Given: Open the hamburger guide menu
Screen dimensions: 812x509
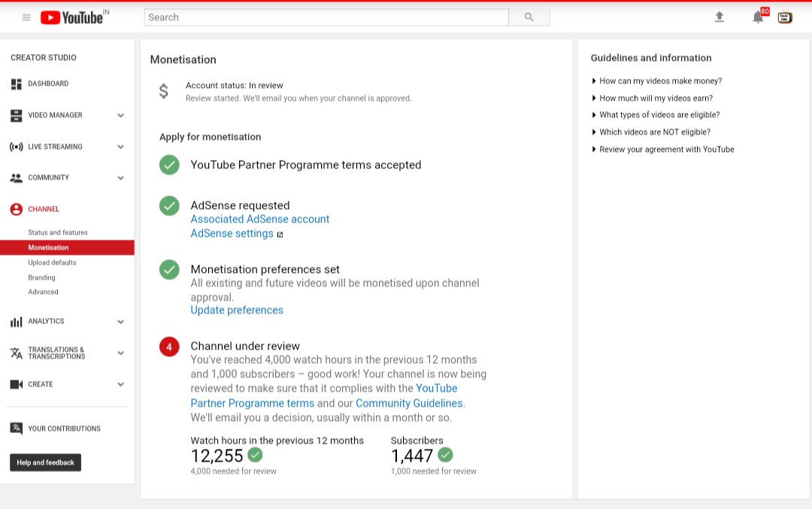Looking at the screenshot, I should (26, 17).
